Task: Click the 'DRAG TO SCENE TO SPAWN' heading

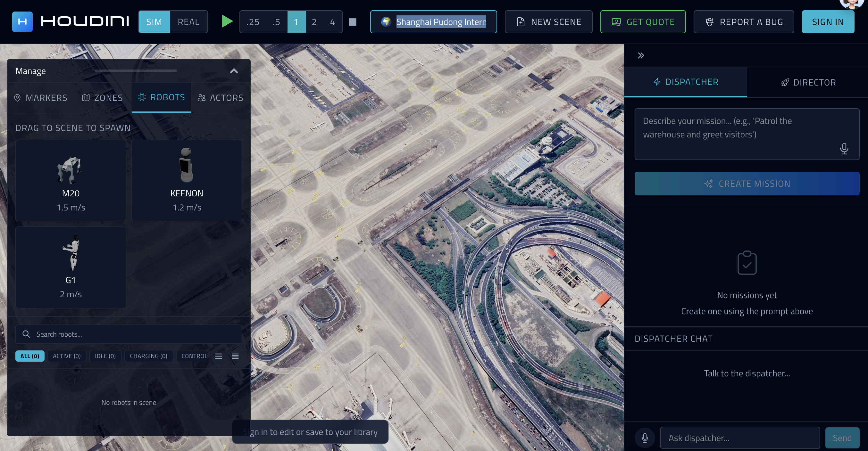Action: pos(73,128)
